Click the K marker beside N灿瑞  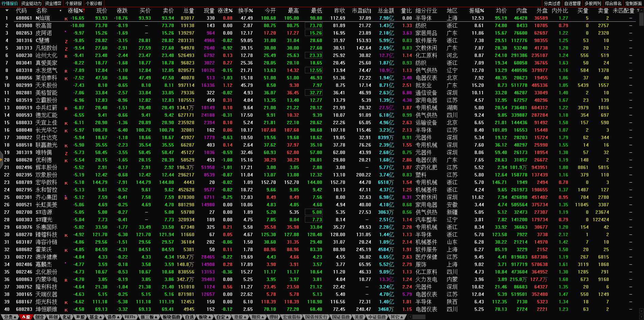(x=66, y=19)
